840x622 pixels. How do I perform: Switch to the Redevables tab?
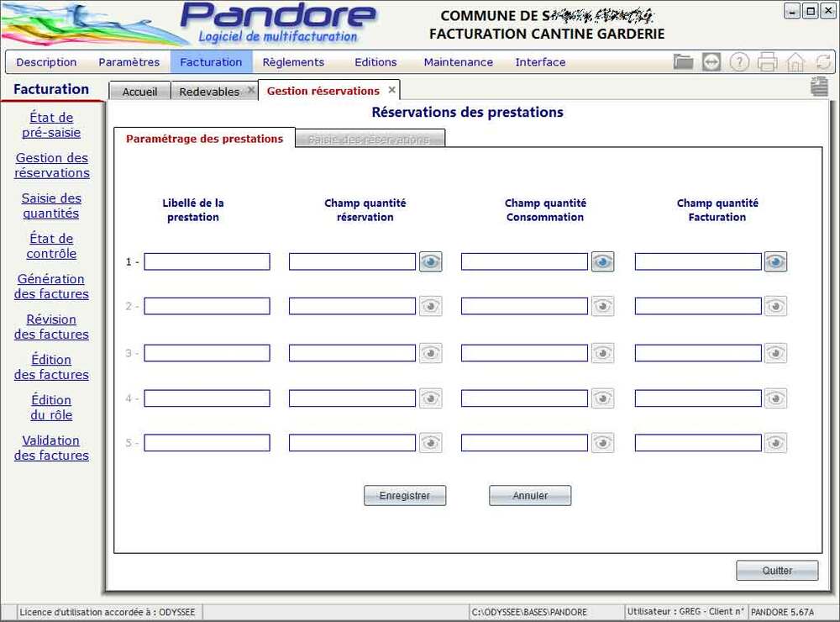coord(209,92)
